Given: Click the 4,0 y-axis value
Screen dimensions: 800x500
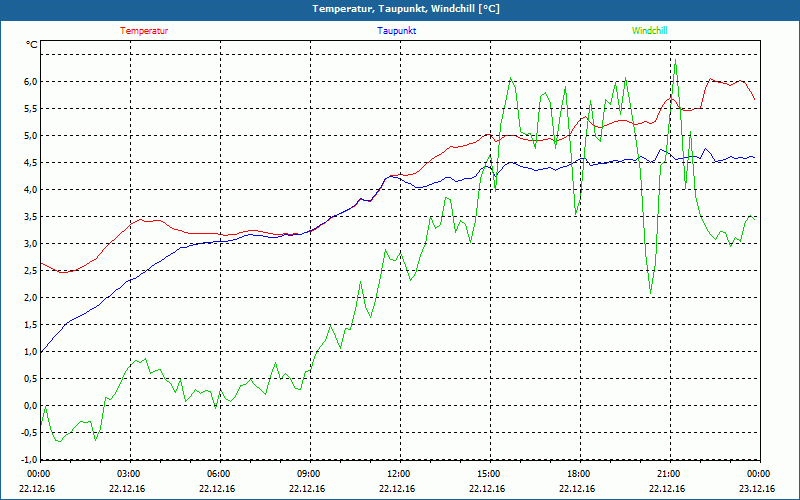Looking at the screenshot, I should click(x=31, y=190).
